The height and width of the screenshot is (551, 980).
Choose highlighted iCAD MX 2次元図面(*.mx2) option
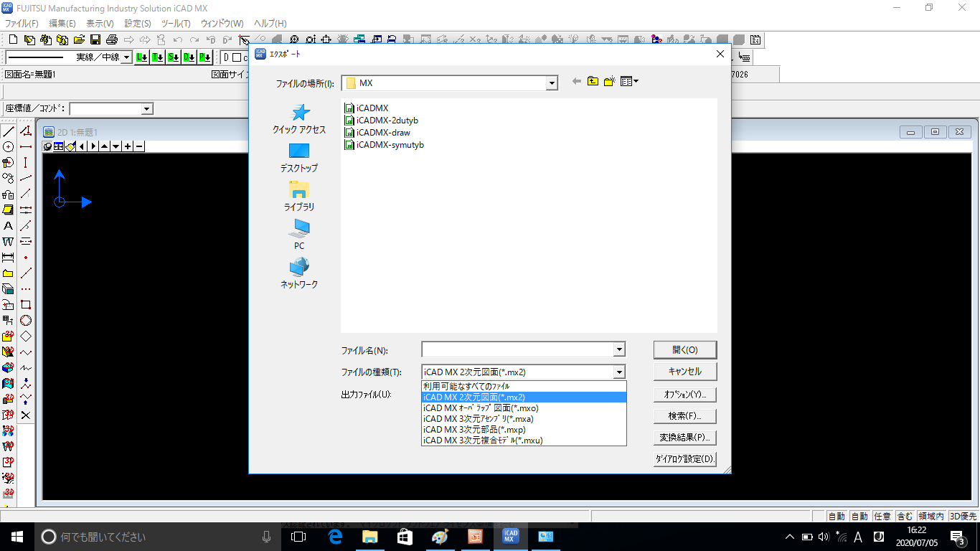pyautogui.click(x=524, y=397)
